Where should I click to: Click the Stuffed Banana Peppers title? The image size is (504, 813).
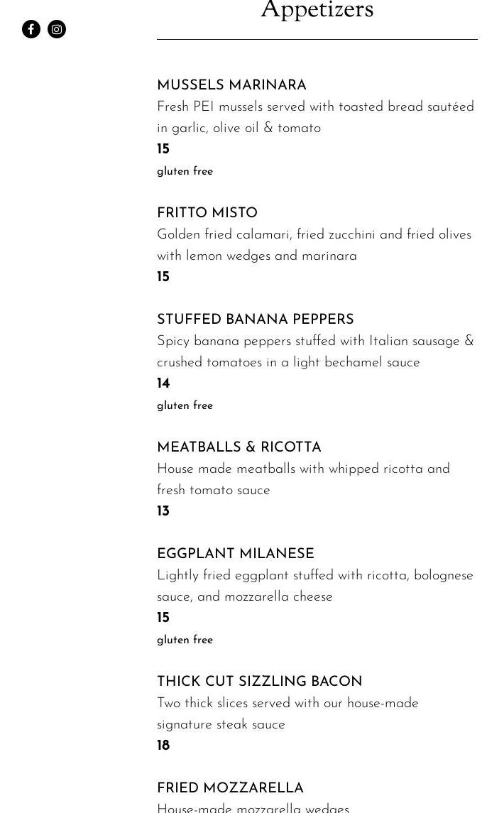click(255, 320)
